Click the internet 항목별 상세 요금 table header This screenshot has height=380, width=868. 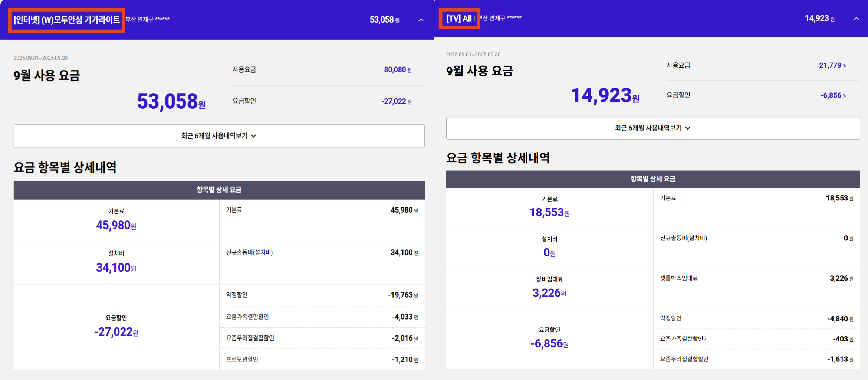pyautogui.click(x=219, y=190)
